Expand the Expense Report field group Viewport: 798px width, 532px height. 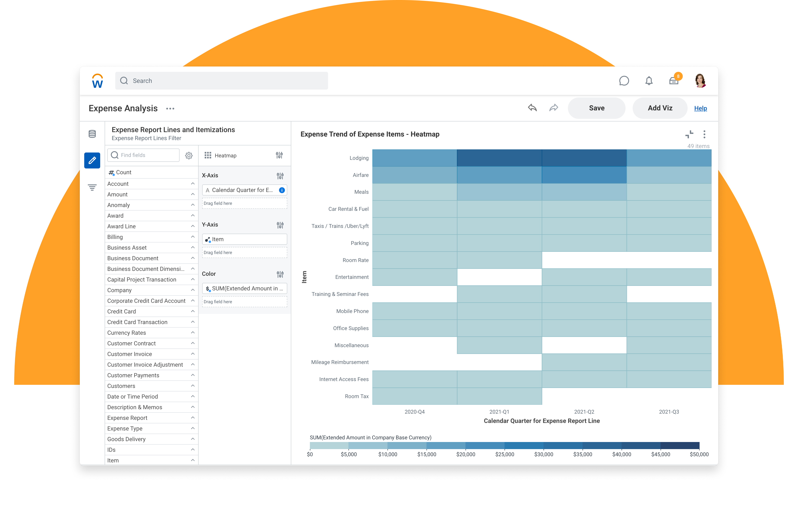[192, 418]
